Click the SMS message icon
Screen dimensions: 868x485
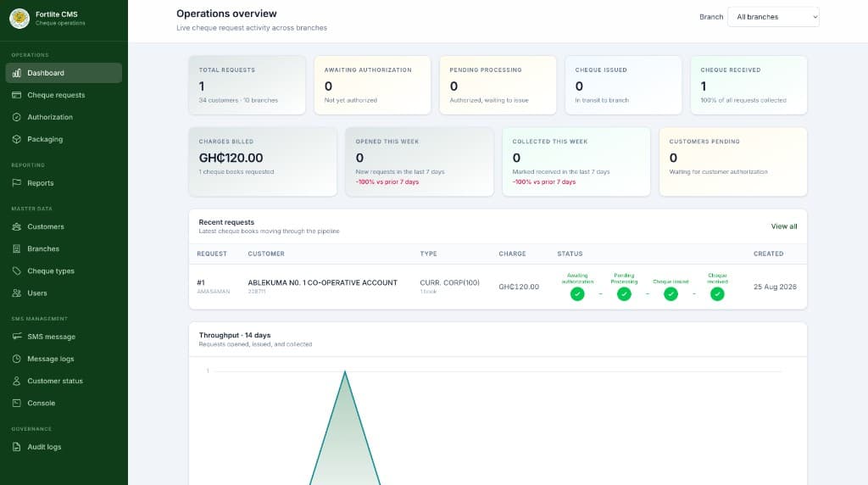tap(17, 336)
